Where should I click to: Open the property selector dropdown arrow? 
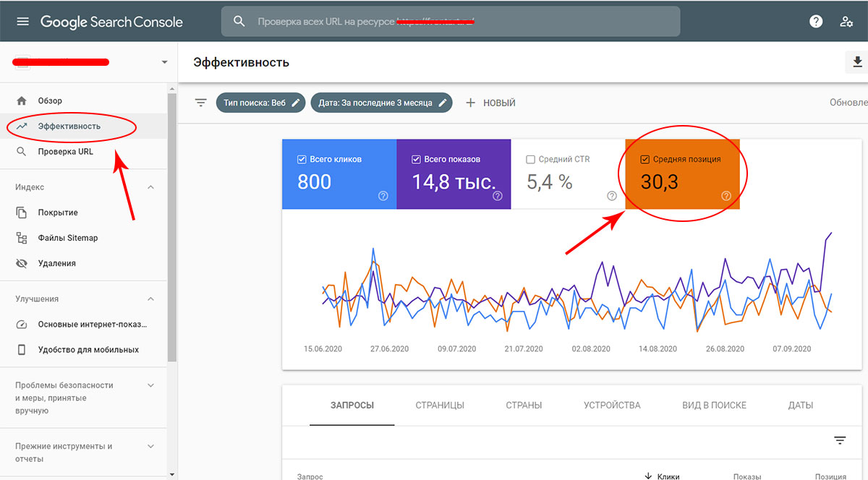pos(164,63)
